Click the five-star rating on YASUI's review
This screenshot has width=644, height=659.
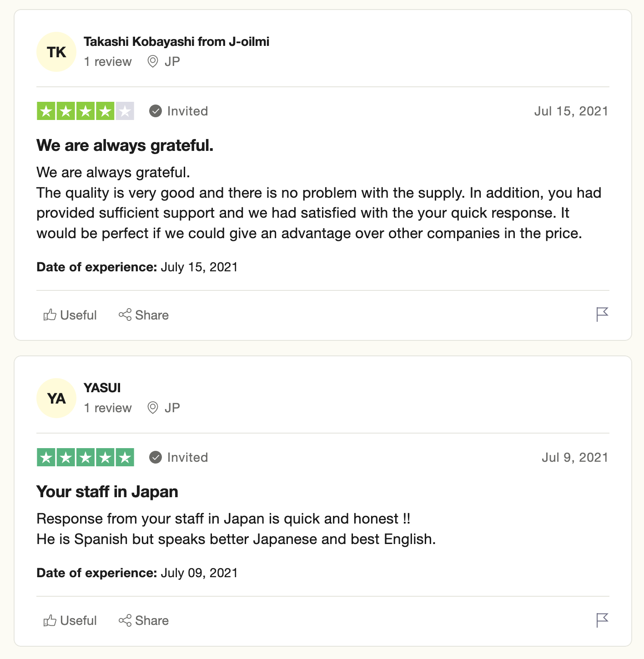[86, 458]
